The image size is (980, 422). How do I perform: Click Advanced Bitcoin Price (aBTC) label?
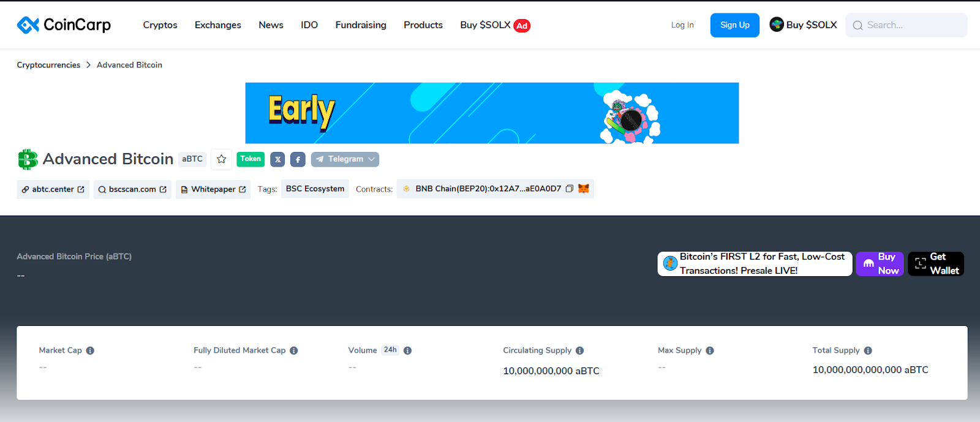(74, 257)
